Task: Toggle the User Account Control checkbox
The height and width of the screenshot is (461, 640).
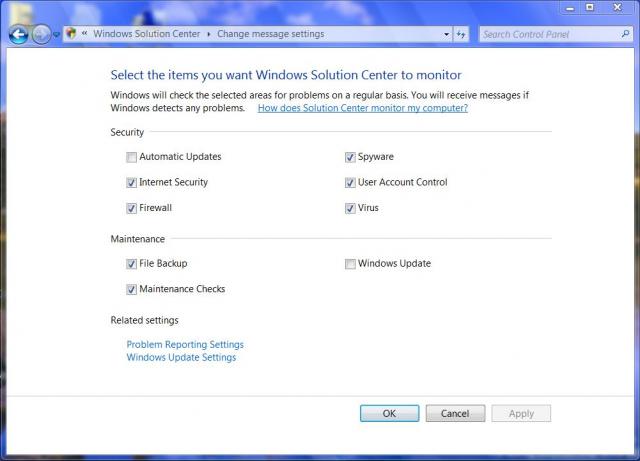Action: [x=350, y=183]
